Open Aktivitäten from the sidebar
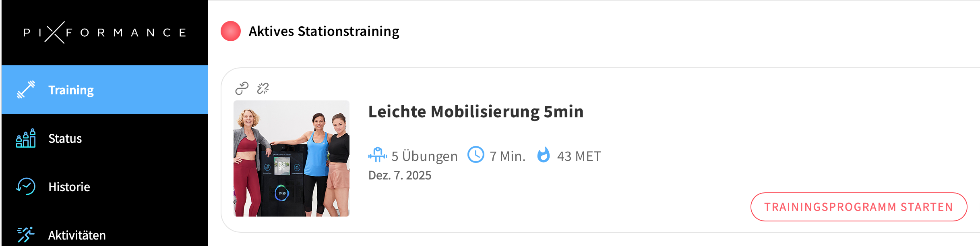Image resolution: width=980 pixels, height=246 pixels. pyautogui.click(x=77, y=235)
